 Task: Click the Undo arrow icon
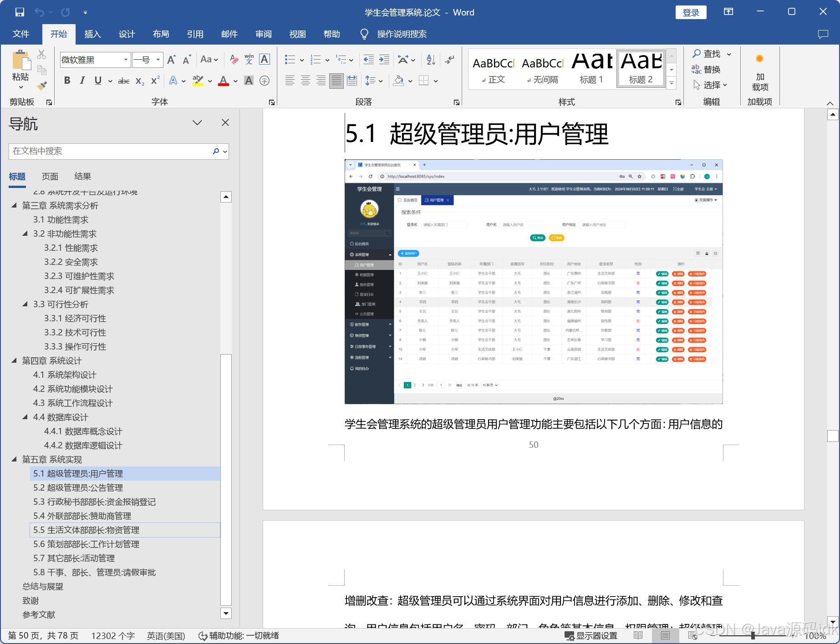click(x=40, y=12)
